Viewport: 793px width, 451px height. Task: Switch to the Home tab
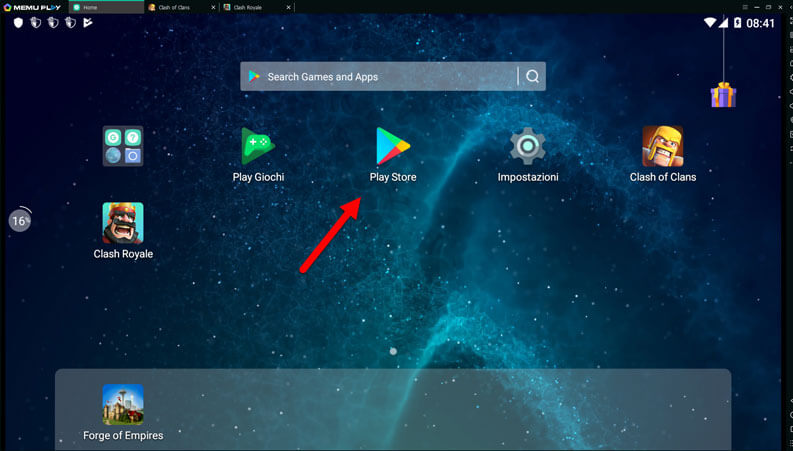pos(106,7)
